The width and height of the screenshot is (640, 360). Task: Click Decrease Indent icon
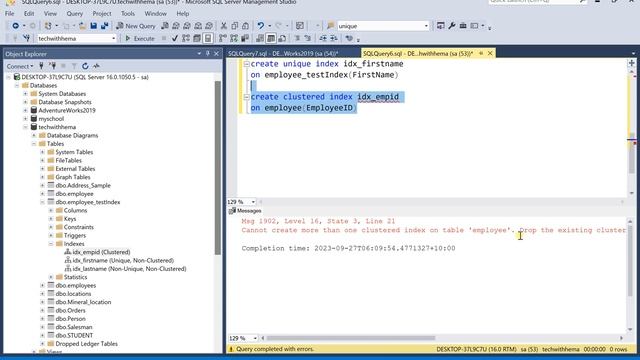point(323,38)
